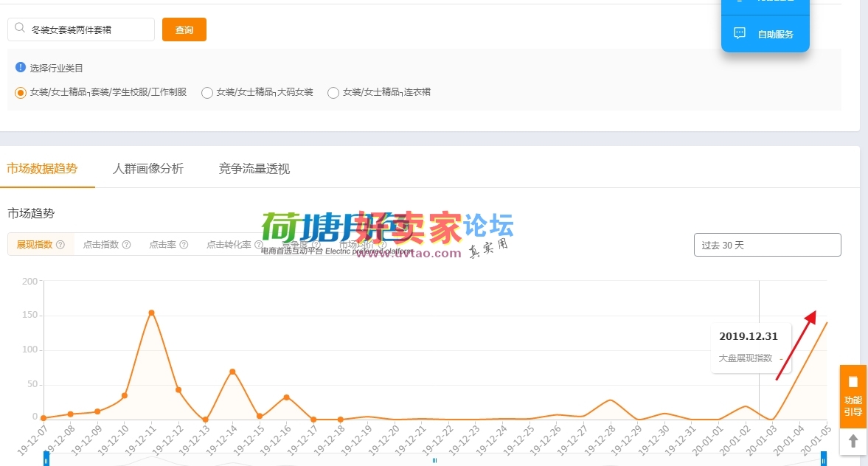Click the 自助服务 chat bubble icon

pyautogui.click(x=740, y=33)
